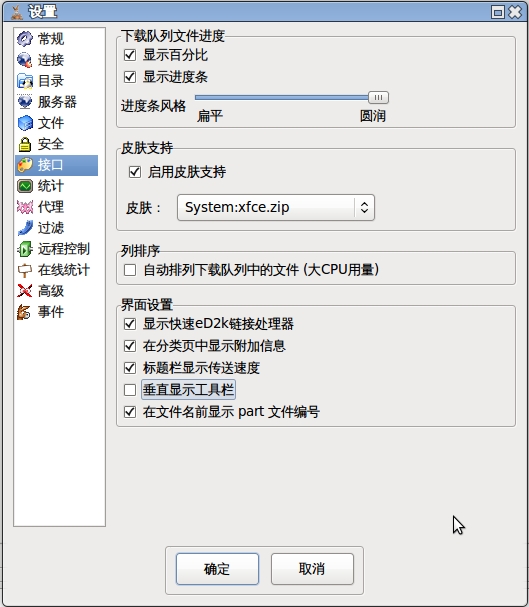Click the 取消 cancel button

pos(312,569)
